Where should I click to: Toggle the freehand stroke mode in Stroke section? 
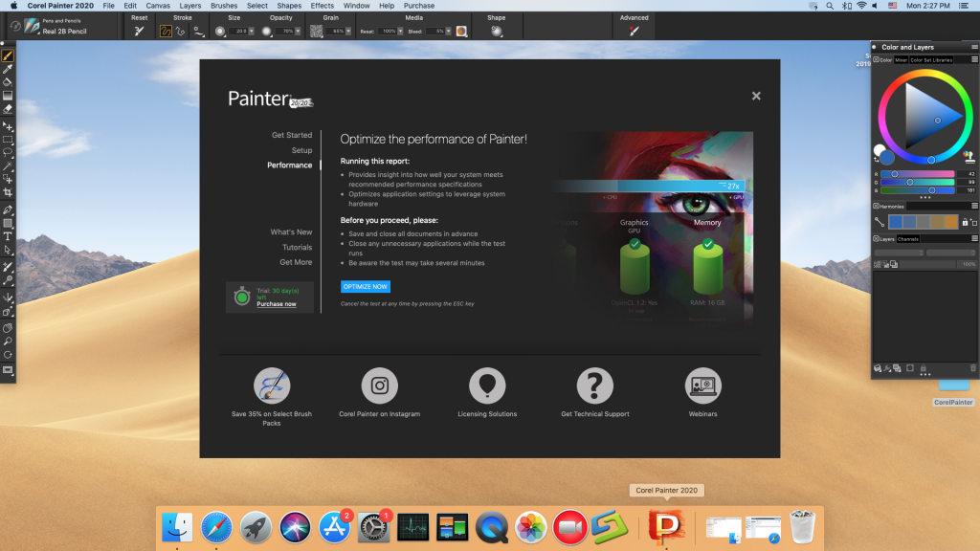click(x=166, y=32)
